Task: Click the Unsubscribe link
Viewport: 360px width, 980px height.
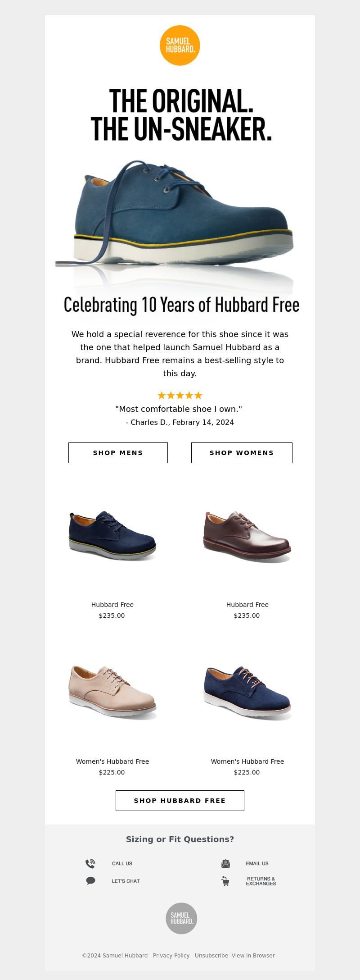Action: 211,955
